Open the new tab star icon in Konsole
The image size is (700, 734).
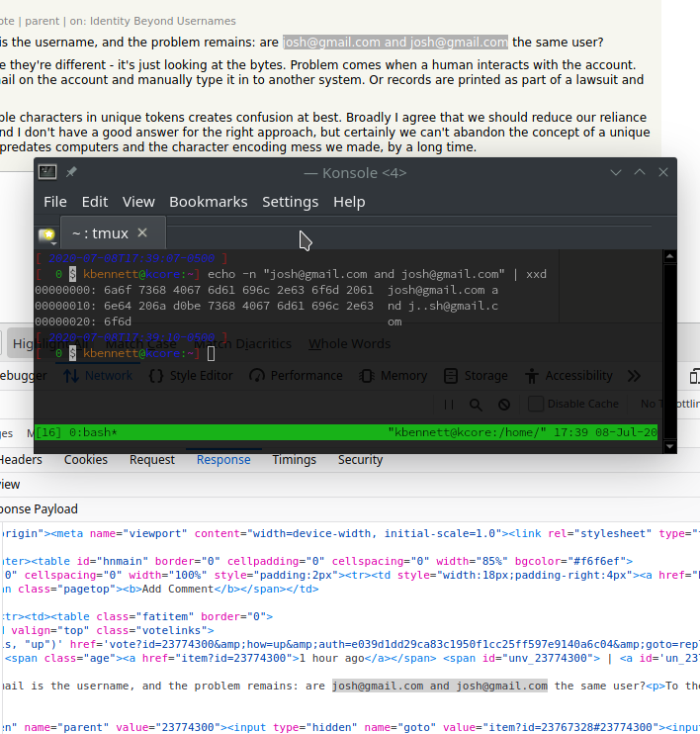click(47, 234)
